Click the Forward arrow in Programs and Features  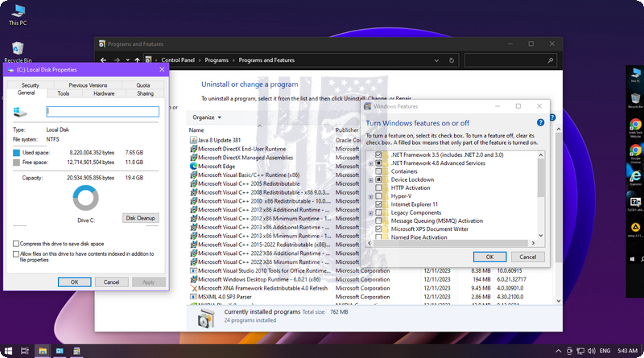(x=117, y=60)
